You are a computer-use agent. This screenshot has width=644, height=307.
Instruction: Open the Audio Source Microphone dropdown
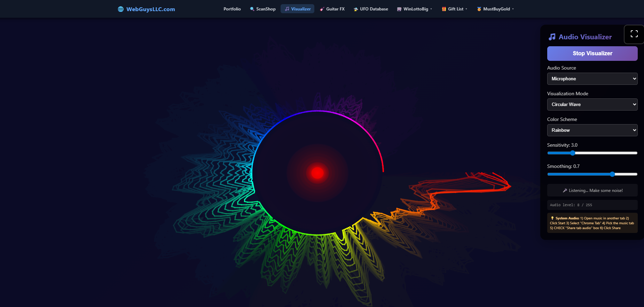[592, 79]
